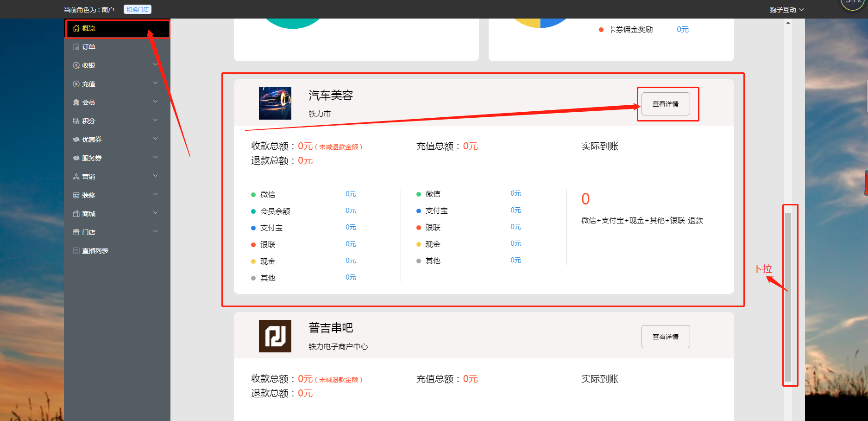Click the 普吉串吧 store title
868x421 pixels.
[331, 328]
